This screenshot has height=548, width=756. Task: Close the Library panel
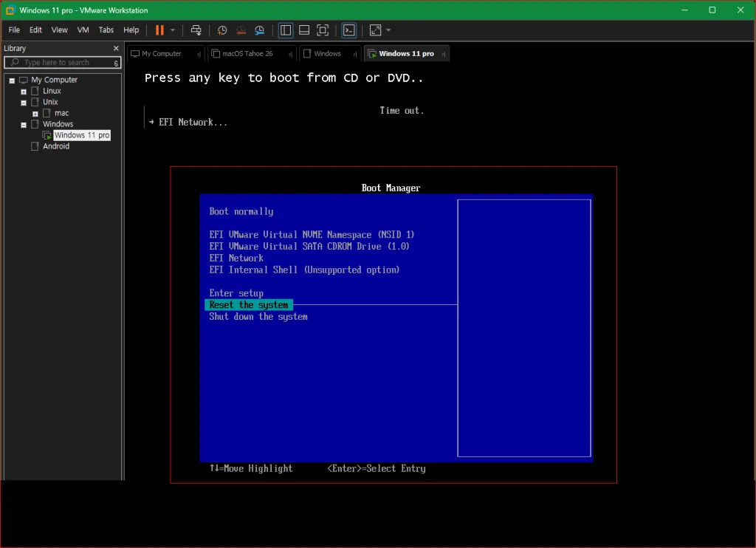point(116,48)
